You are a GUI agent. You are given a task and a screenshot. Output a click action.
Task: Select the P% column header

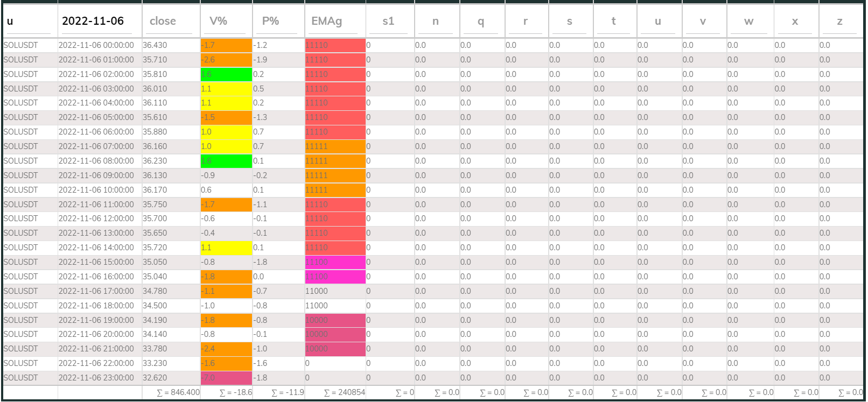pyautogui.click(x=270, y=22)
